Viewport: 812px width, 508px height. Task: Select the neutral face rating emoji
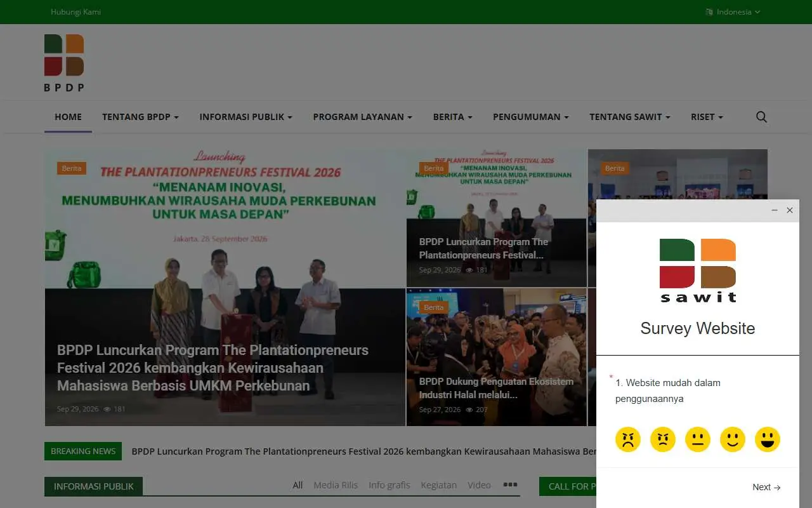click(x=698, y=439)
